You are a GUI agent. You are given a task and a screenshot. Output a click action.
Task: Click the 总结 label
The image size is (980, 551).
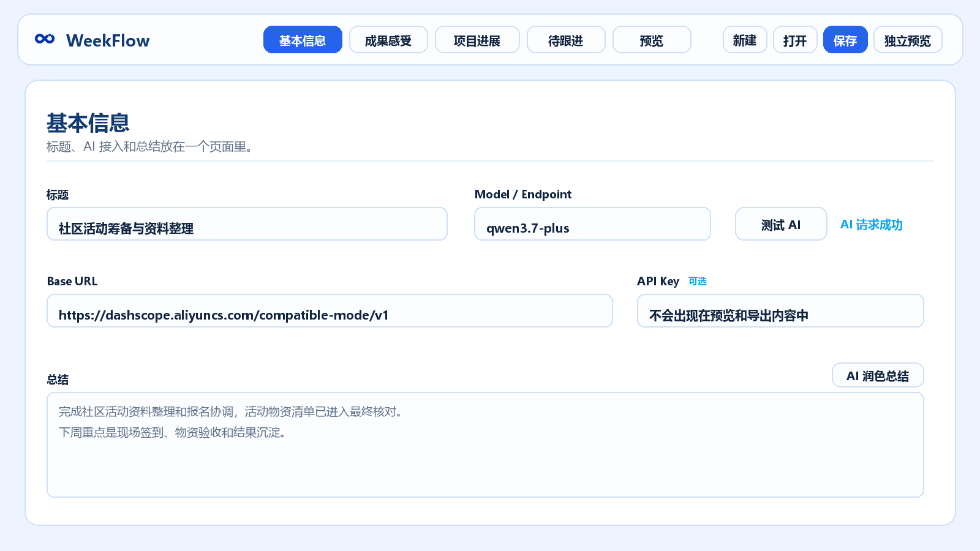click(x=58, y=380)
